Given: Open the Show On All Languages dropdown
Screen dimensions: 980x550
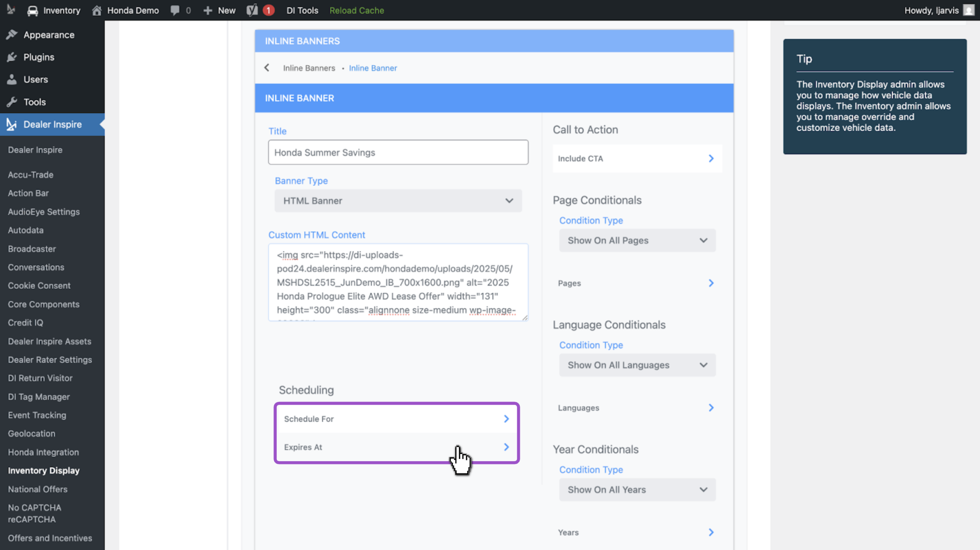Looking at the screenshot, I should [637, 365].
